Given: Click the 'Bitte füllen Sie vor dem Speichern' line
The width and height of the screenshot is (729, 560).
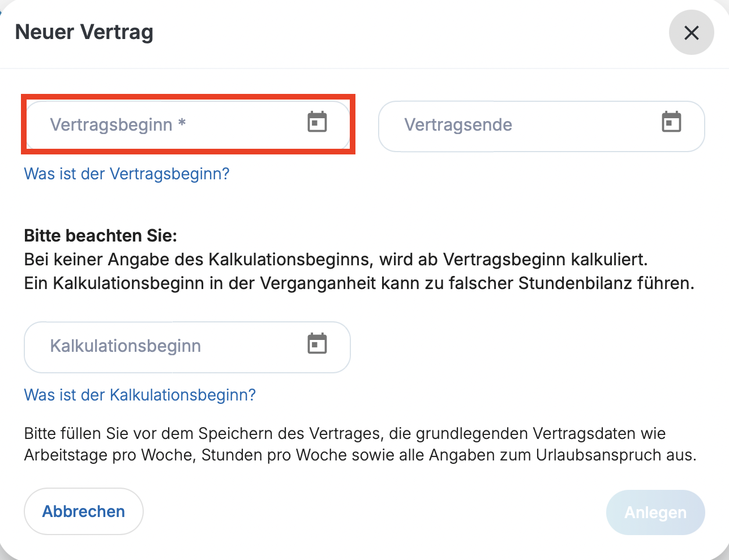Looking at the screenshot, I should [x=345, y=433].
